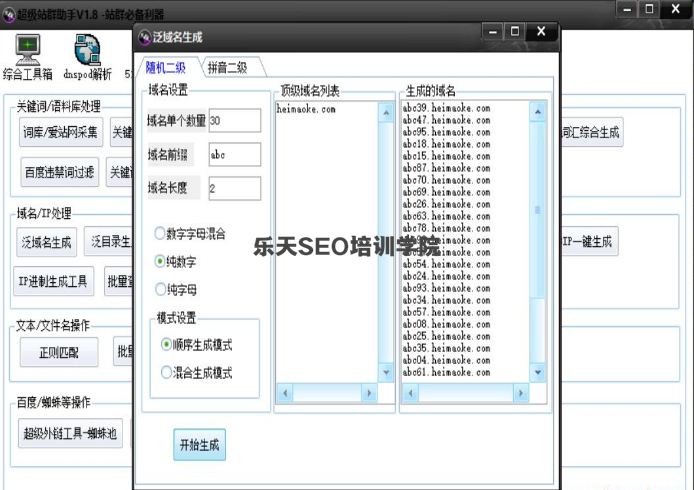
Task: Maximize the 泛域名生成 dialog window
Action: click(x=515, y=31)
